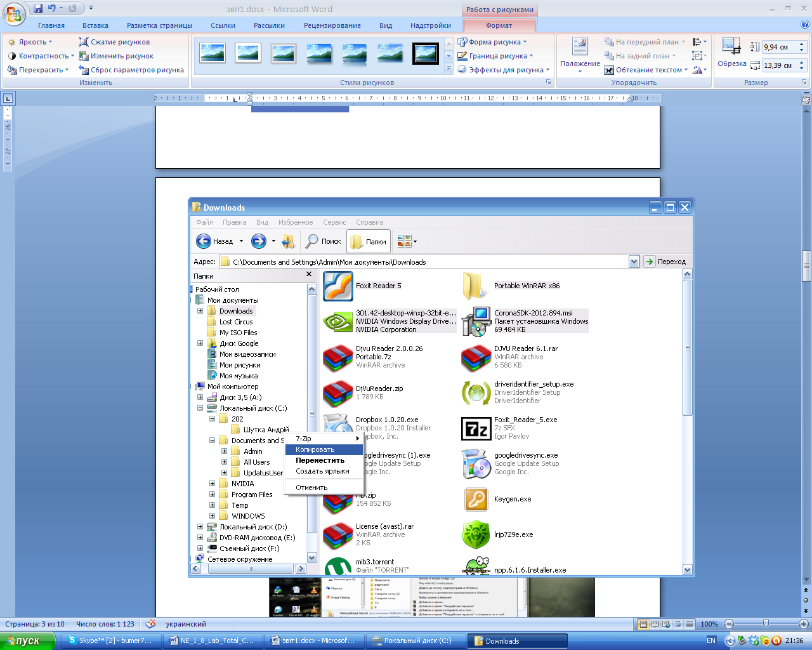Click the picture width field 13,39 см
Screen dimensions: 812x650
779,65
